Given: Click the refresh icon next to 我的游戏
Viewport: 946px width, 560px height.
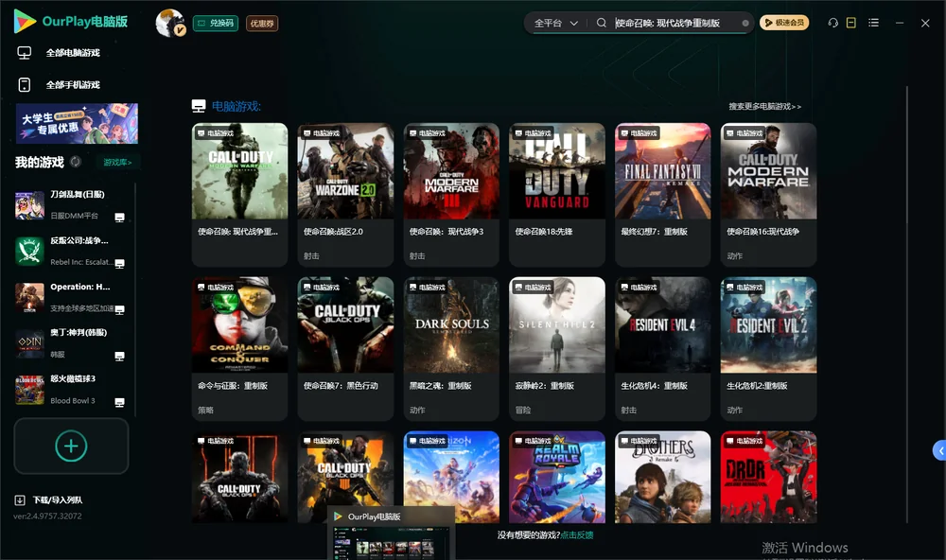Looking at the screenshot, I should coord(76,162).
